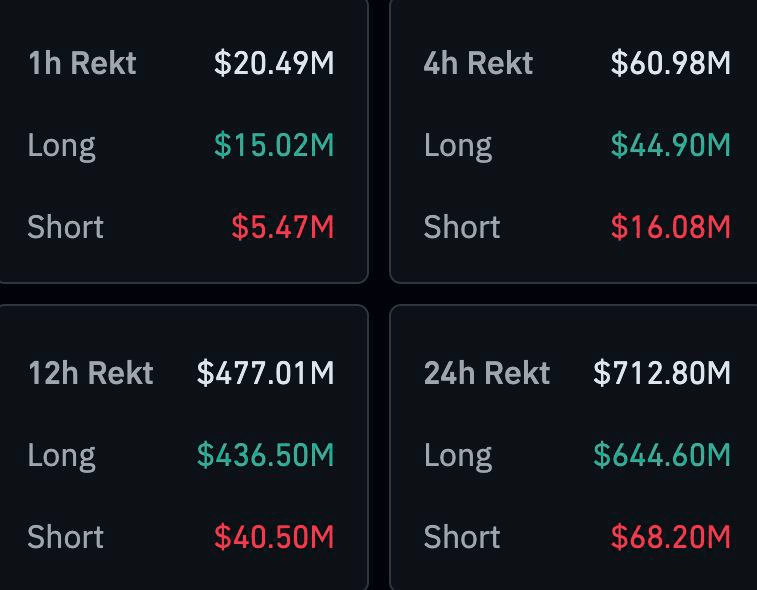
Task: Click the red $40.50M short value
Action: pos(274,538)
